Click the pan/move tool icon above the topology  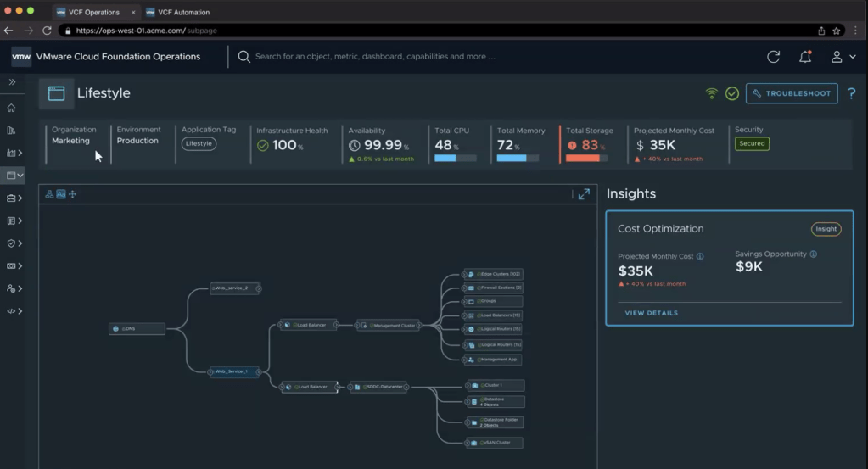[72, 194]
